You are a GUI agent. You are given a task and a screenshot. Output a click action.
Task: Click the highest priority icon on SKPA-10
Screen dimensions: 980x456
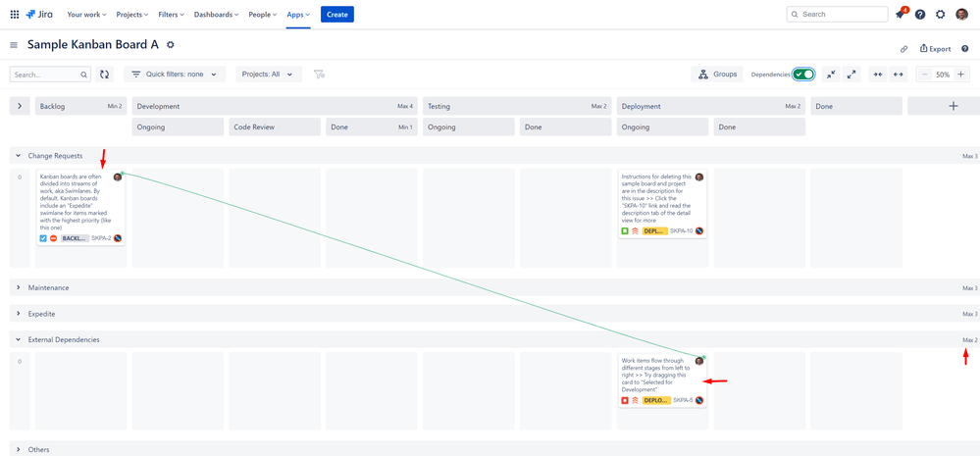tap(635, 231)
